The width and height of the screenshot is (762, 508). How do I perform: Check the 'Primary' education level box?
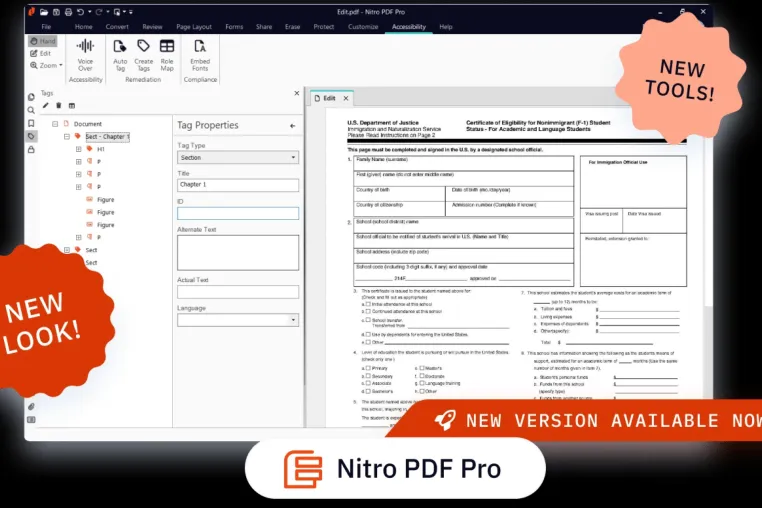pos(368,368)
